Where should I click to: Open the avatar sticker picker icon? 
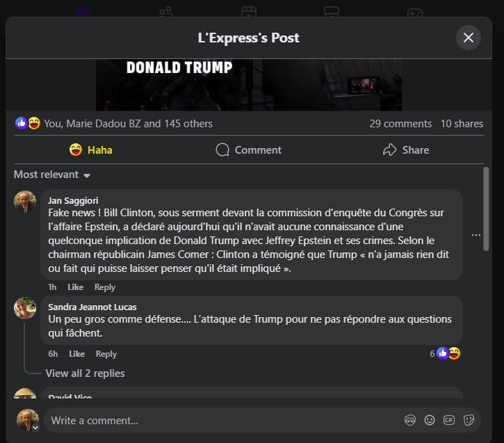[410, 420]
